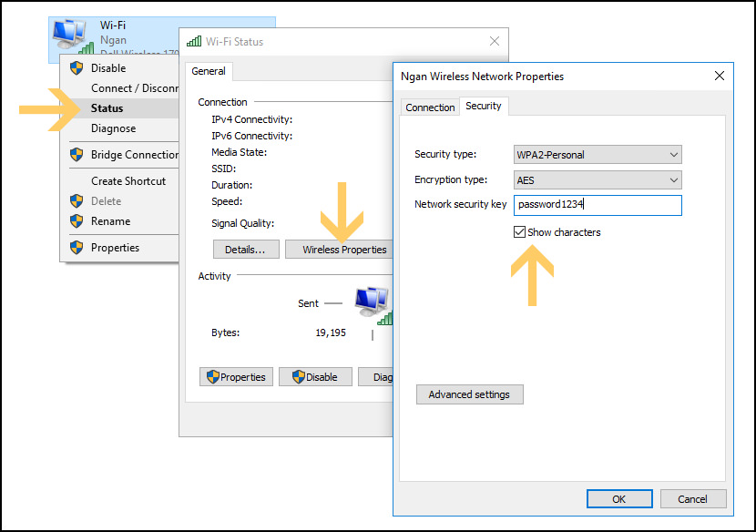Click shield icon on Wi-Fi Status Disable button
The height and width of the screenshot is (532, 756).
pyautogui.click(x=294, y=377)
